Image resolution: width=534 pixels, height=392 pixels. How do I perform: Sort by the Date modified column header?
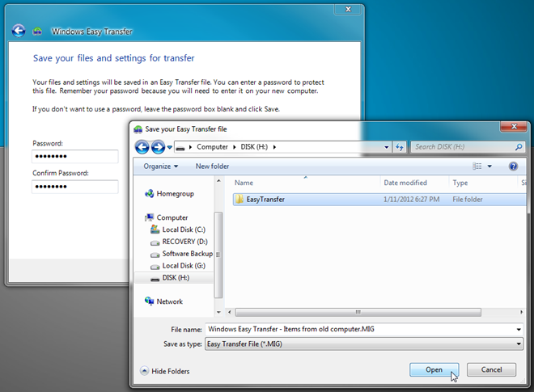click(x=405, y=183)
